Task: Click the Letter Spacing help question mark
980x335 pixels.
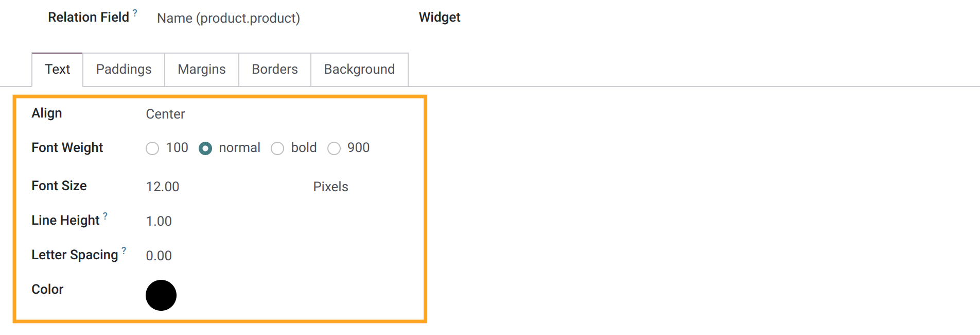Action: (x=124, y=250)
